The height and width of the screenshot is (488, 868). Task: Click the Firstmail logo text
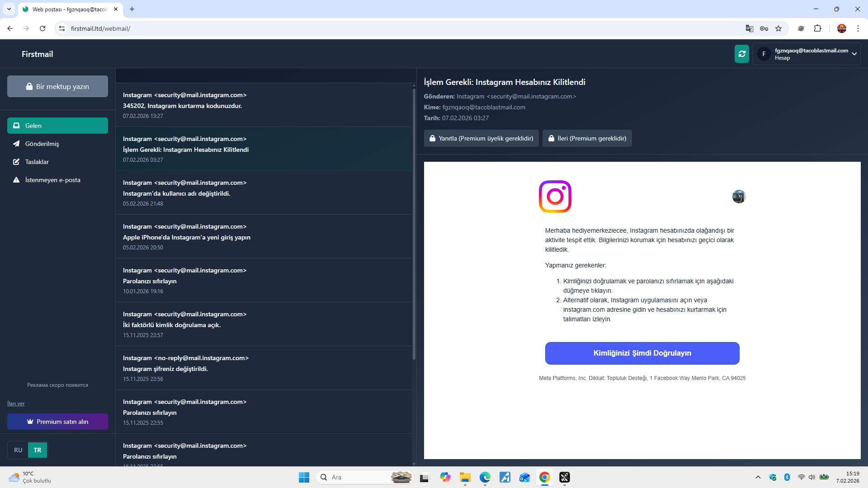tap(37, 54)
